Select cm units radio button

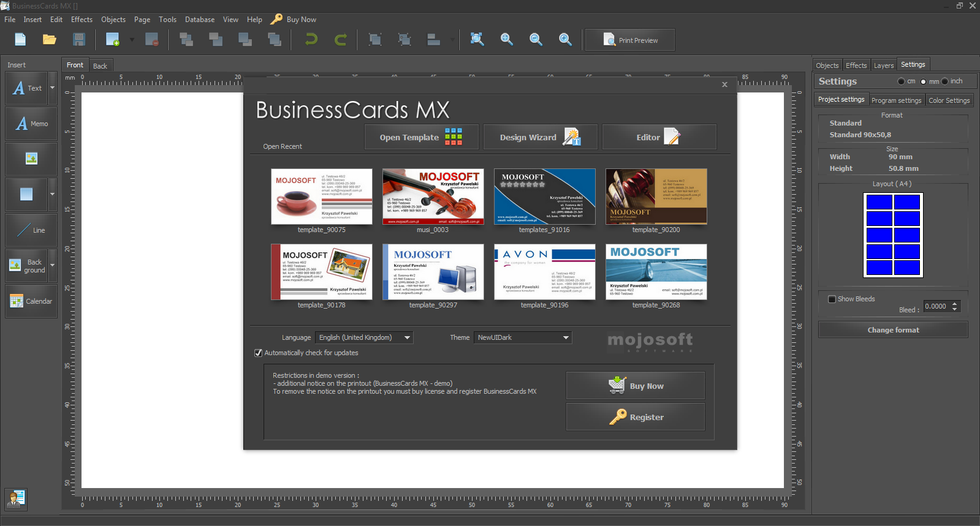(x=901, y=81)
